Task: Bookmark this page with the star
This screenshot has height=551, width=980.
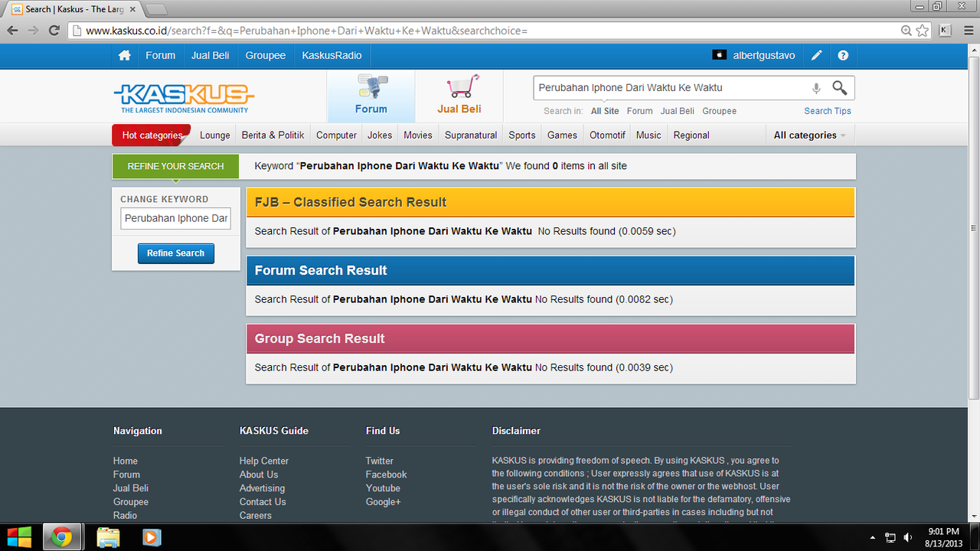Action: [923, 31]
